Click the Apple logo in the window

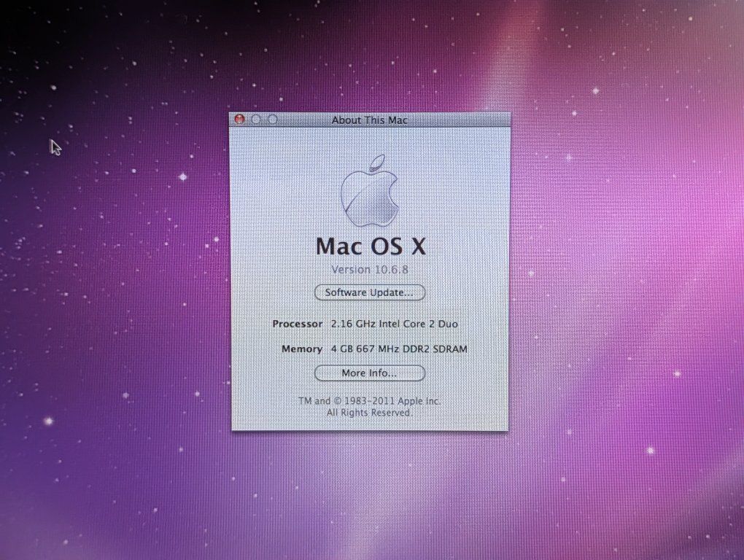pyautogui.click(x=370, y=190)
